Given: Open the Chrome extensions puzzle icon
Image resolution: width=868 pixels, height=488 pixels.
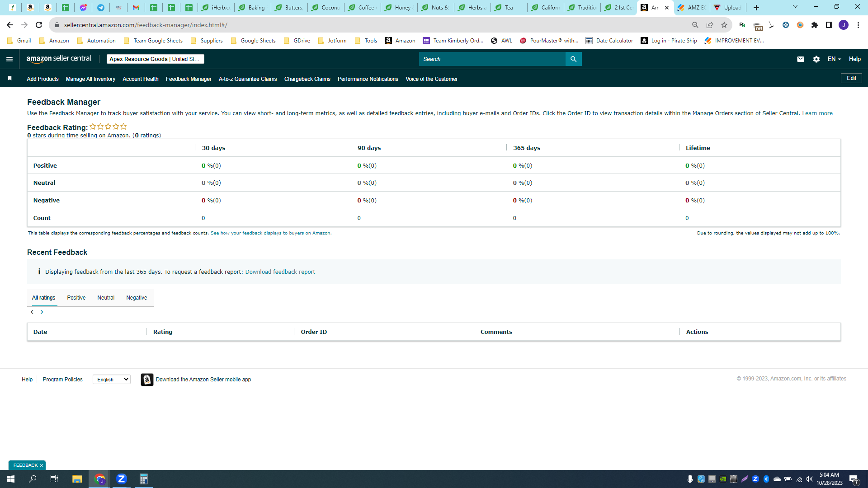Looking at the screenshot, I should pos(815,25).
